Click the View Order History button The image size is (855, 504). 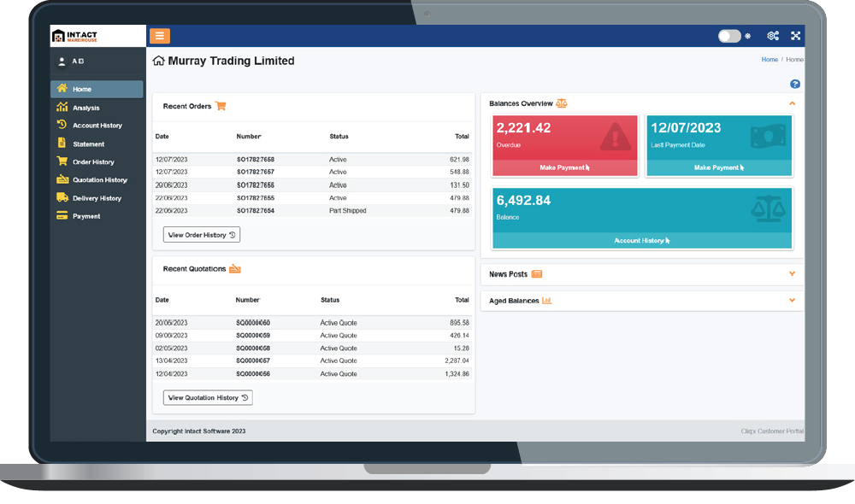[x=202, y=235]
